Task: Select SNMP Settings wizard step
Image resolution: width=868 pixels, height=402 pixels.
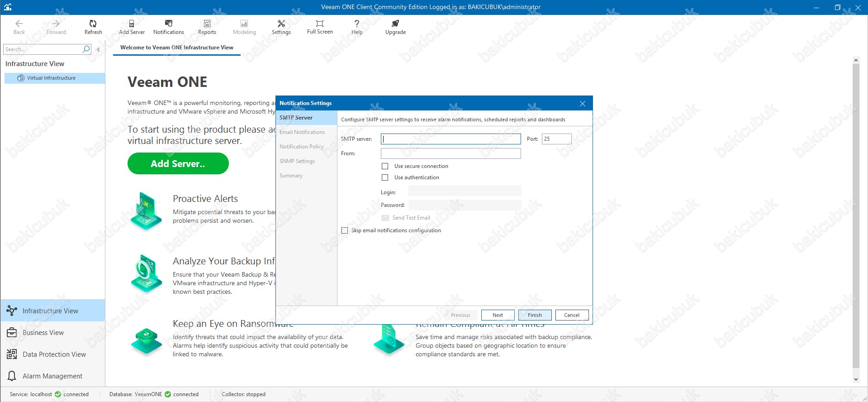Action: click(306, 161)
